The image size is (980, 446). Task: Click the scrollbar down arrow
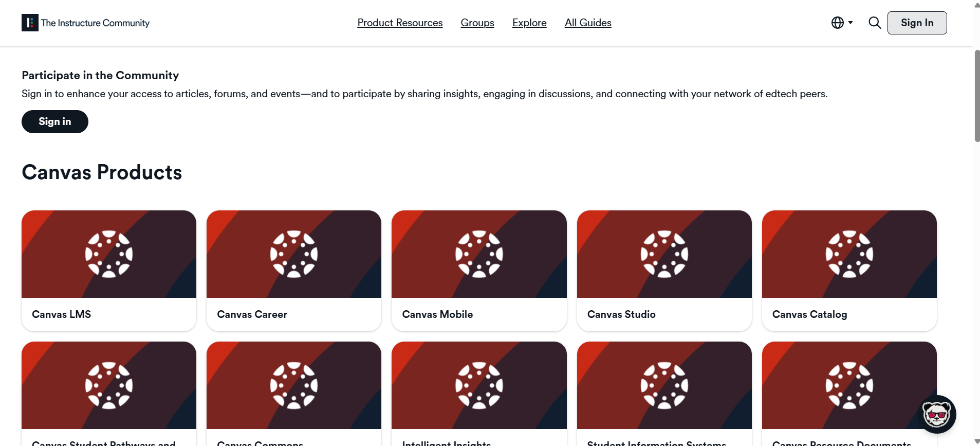pyautogui.click(x=977, y=441)
